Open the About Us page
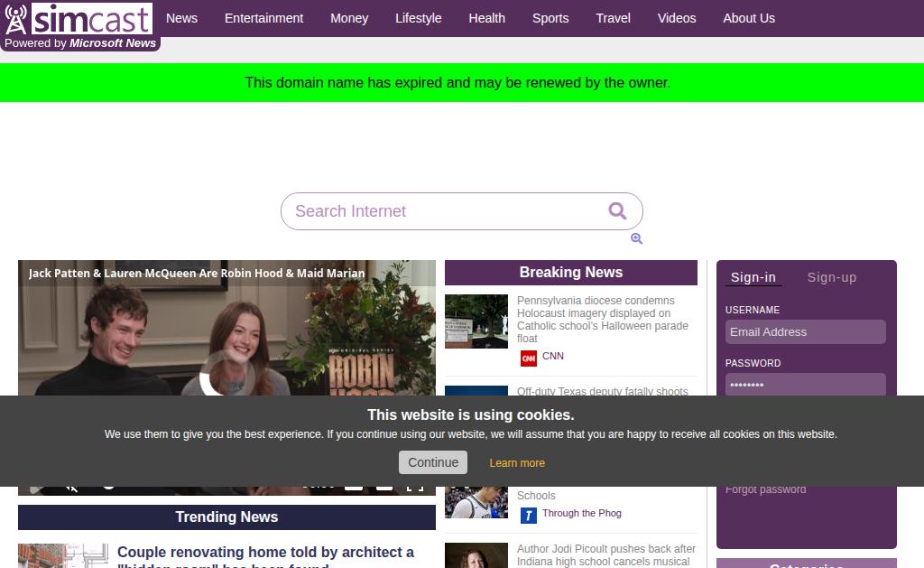Viewport: 924px width, 568px height. tap(748, 18)
